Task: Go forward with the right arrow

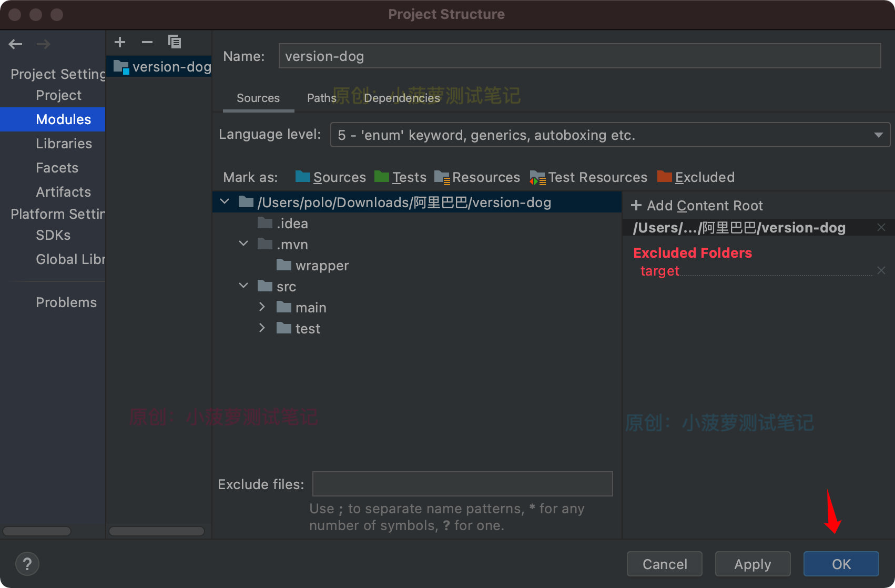Action: coord(44,44)
